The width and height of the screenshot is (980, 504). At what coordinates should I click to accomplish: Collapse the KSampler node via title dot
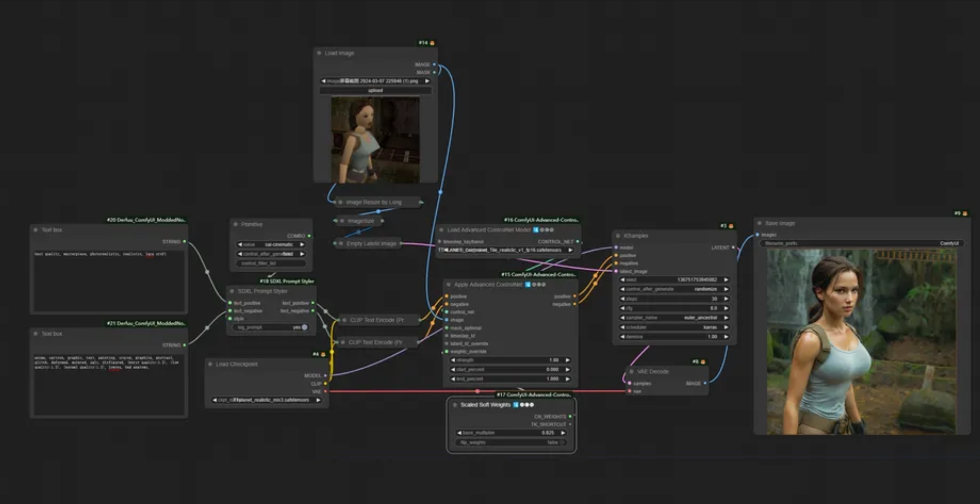pyautogui.click(x=618, y=235)
